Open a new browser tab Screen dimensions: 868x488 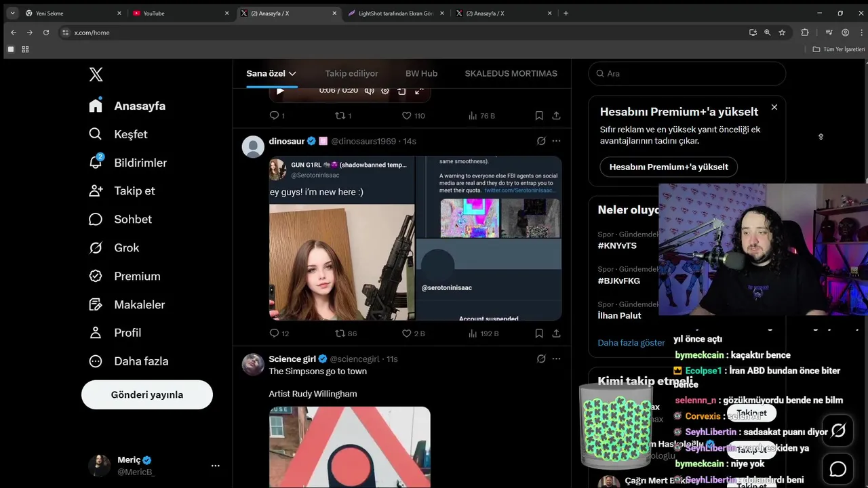pyautogui.click(x=566, y=13)
